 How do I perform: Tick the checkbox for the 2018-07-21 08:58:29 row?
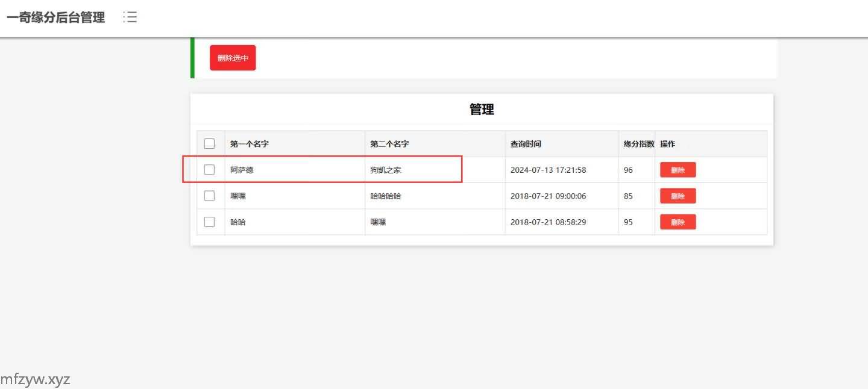click(x=209, y=222)
